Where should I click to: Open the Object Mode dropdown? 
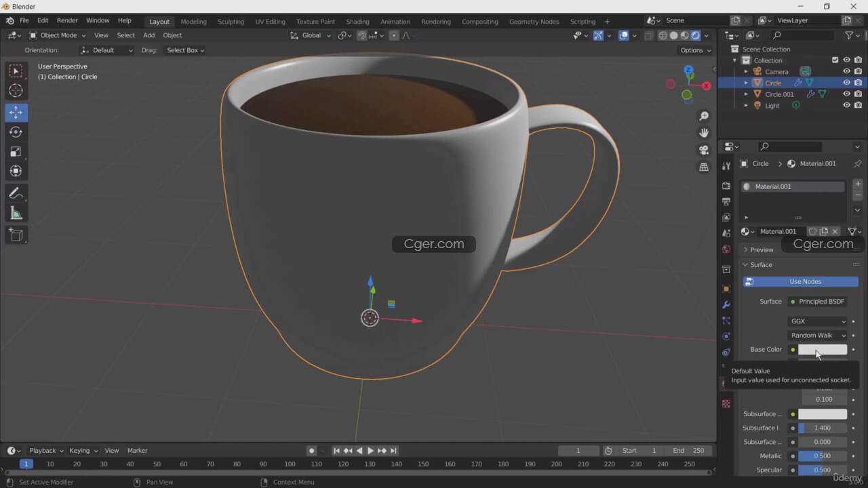[x=58, y=35]
